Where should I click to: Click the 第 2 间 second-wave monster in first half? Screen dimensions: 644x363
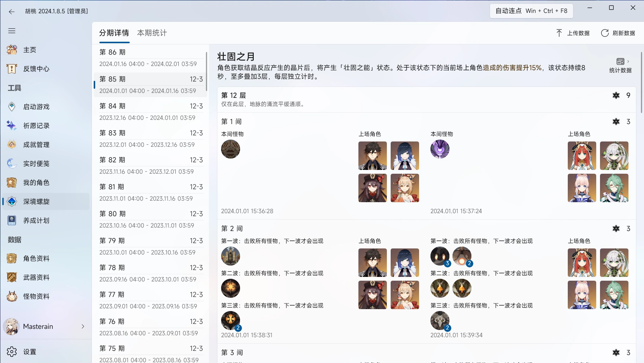pyautogui.click(x=231, y=288)
